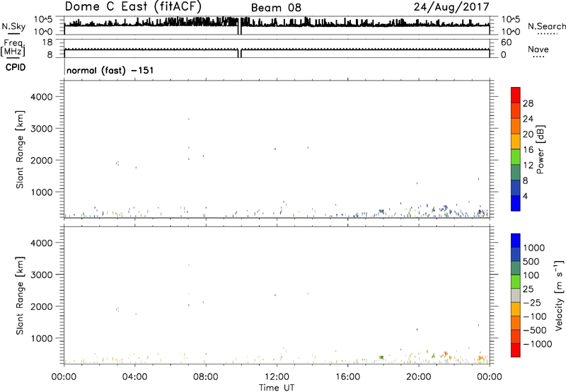This screenshot has height=392, width=566.
Task: Click the 'Beam 08' label
Action: pos(276,8)
